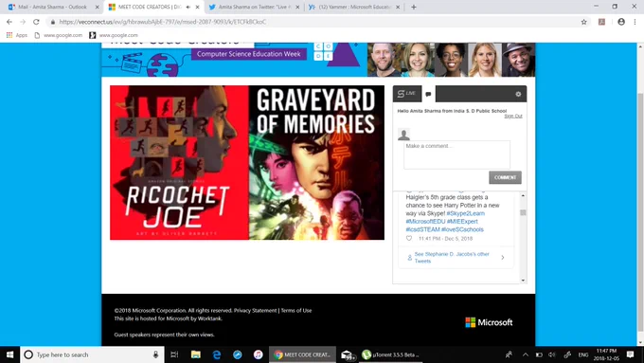Open the Apps bookmarks shortcut
This screenshot has height=363, width=644.
click(17, 35)
